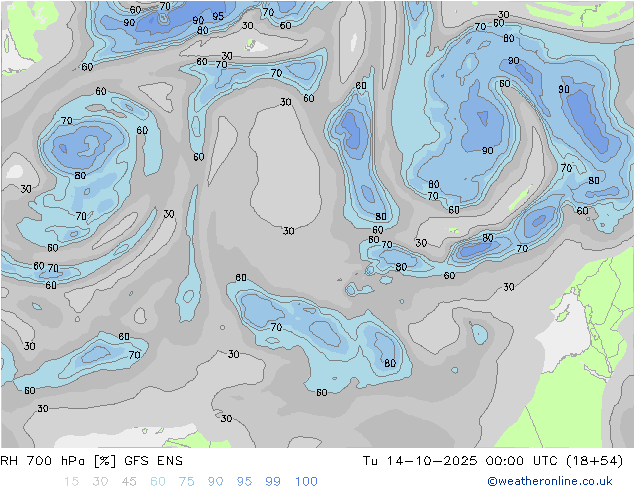Click the legend scale value 30

100,482
